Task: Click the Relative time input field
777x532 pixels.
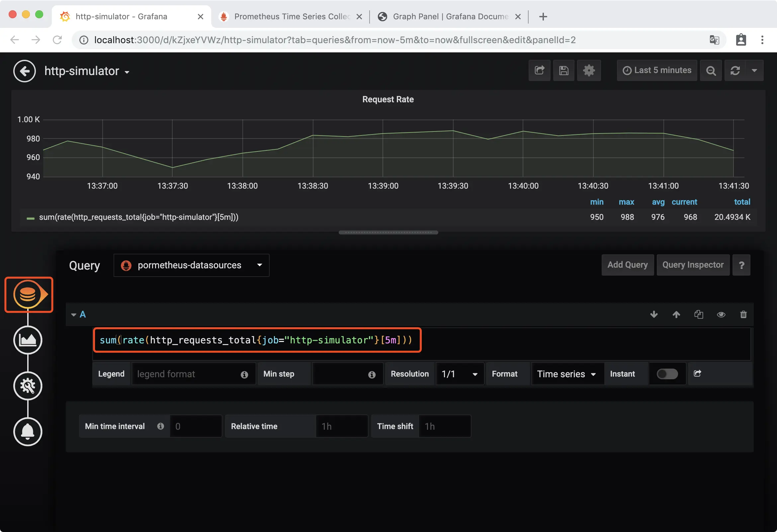Action: click(342, 426)
